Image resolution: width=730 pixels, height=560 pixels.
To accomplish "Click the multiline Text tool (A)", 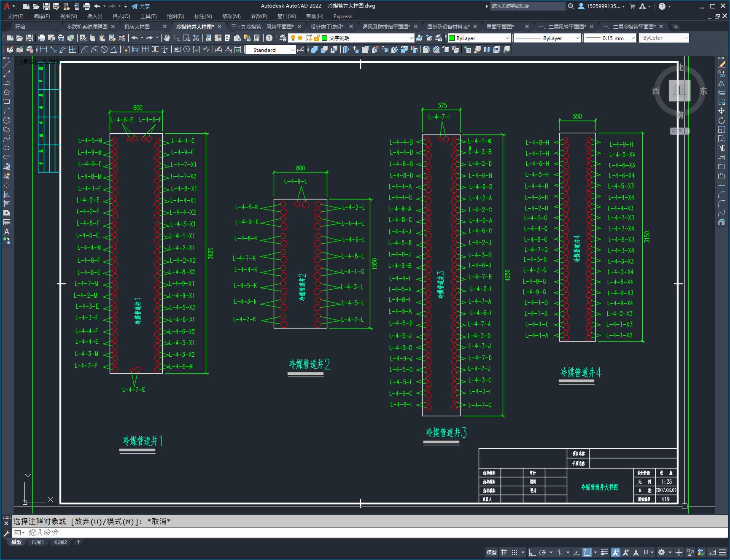I will [x=7, y=232].
